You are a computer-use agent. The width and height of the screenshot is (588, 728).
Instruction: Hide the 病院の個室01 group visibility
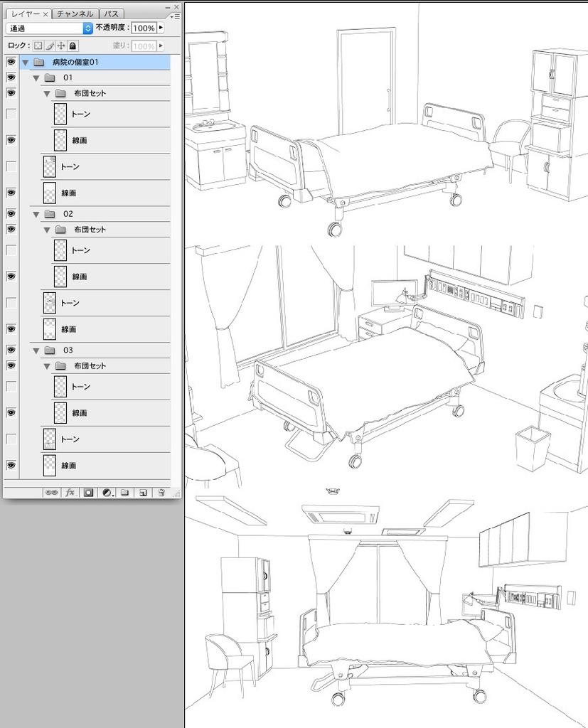[x=10, y=62]
